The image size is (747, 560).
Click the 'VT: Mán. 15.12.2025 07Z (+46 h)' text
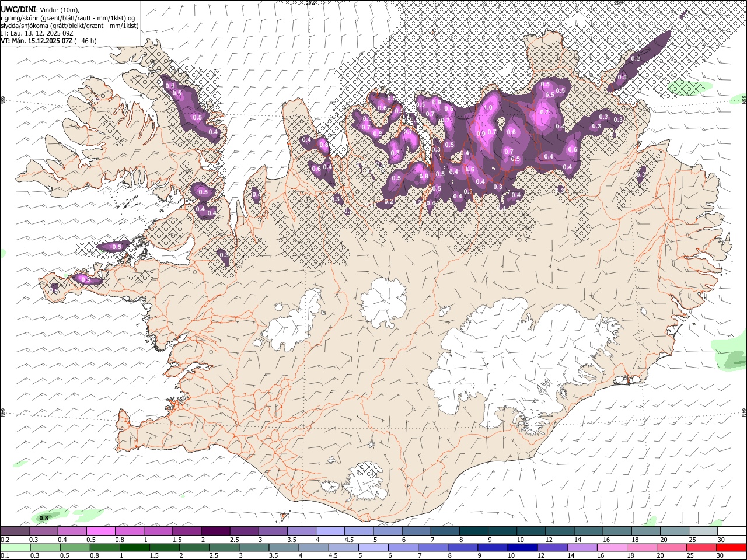click(x=48, y=41)
